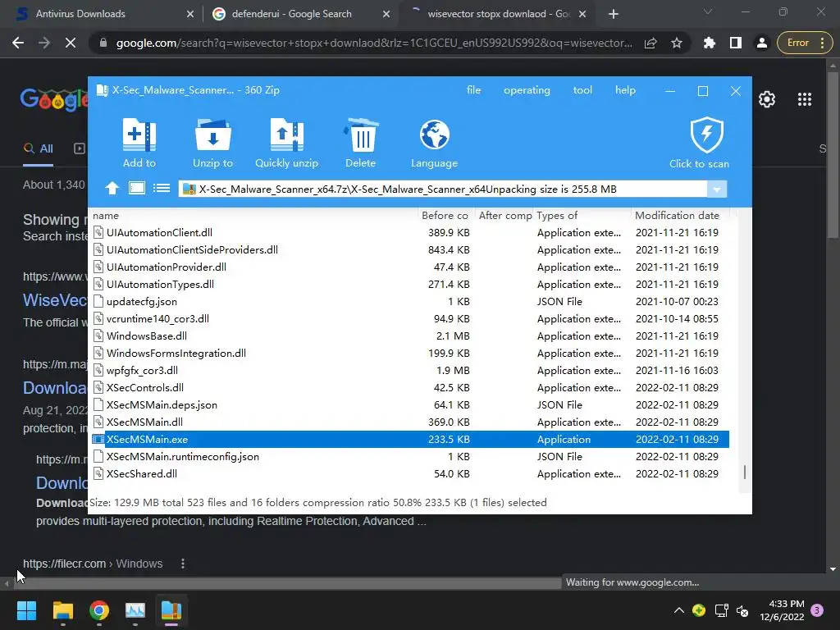Open the filecr.com result options dots
This screenshot has width=840, height=630.
tap(183, 564)
